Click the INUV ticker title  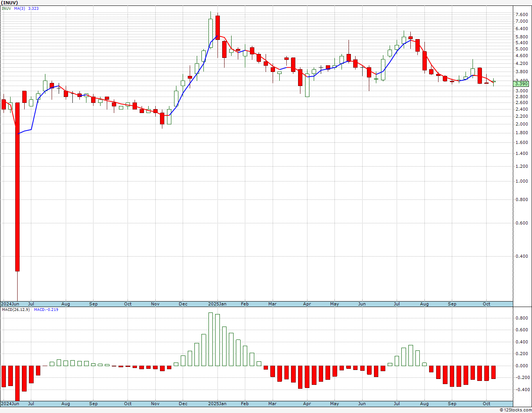(9, 3)
